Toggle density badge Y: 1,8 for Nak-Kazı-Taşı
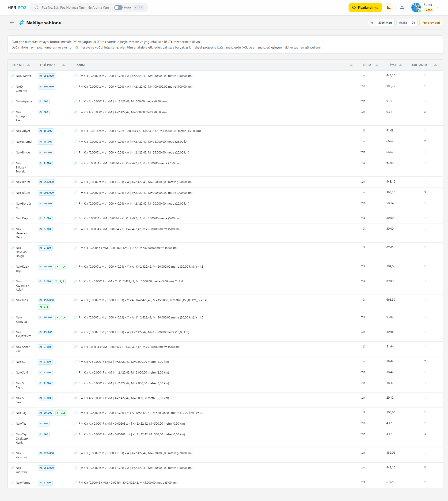This screenshot has height=501, width=448. [61, 267]
